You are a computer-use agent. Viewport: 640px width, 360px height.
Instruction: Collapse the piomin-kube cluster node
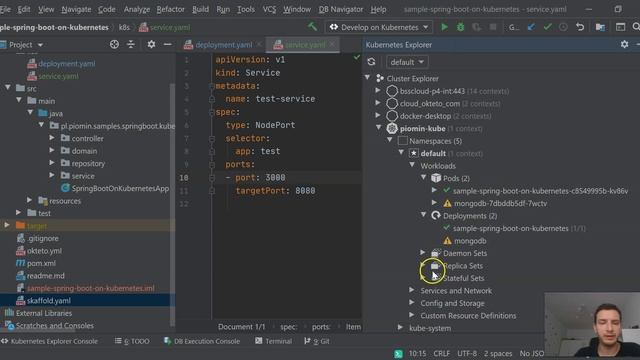point(378,128)
